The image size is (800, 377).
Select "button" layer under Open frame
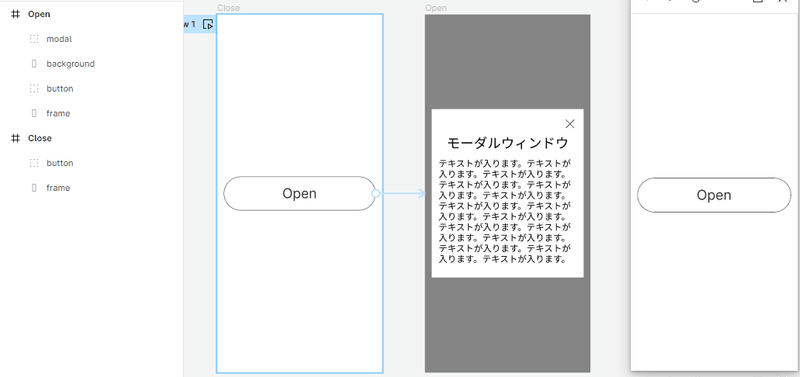click(60, 89)
